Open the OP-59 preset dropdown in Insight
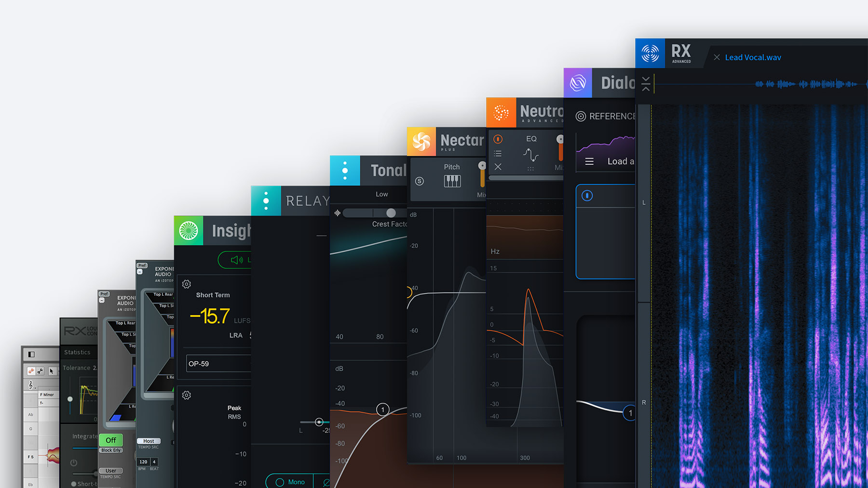The width and height of the screenshot is (868, 488). click(219, 364)
